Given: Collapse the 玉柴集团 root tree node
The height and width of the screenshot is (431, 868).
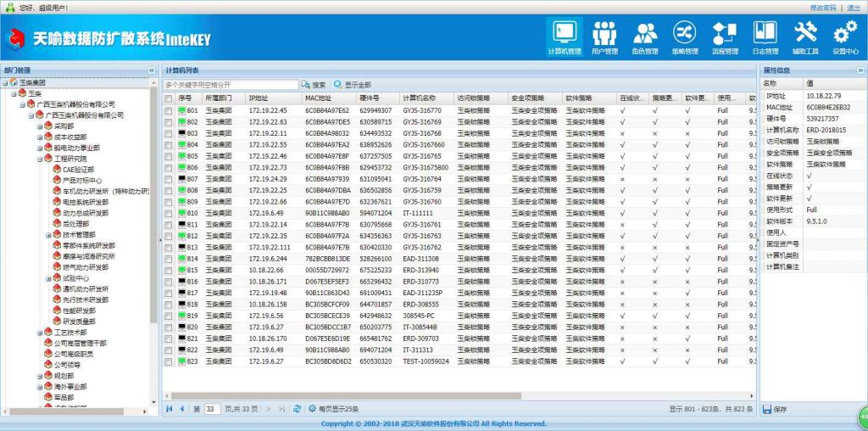Looking at the screenshot, I should click(x=5, y=82).
